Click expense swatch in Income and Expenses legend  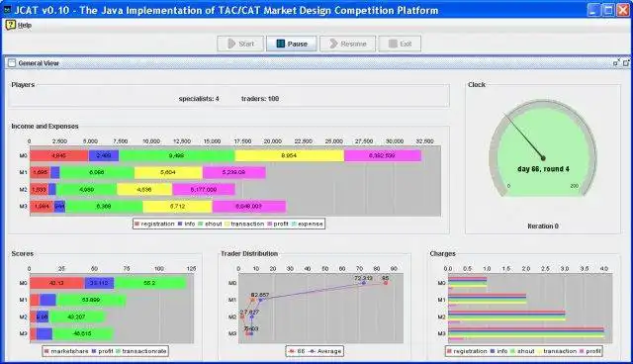294,224
